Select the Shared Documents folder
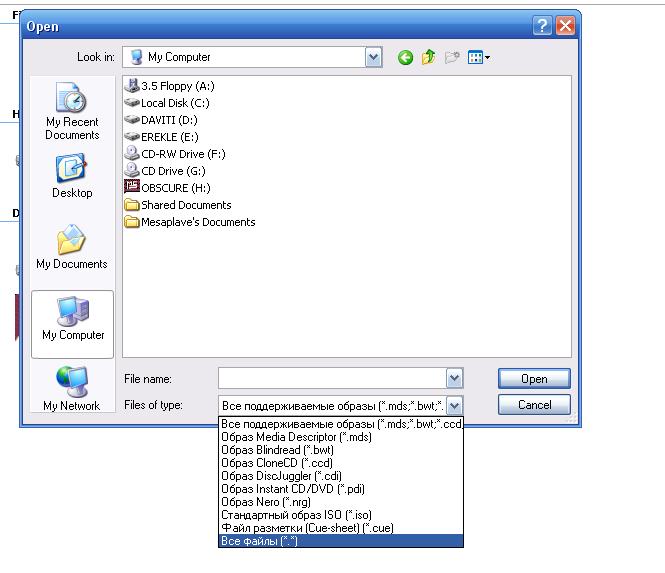The image size is (665, 573). coord(178,205)
